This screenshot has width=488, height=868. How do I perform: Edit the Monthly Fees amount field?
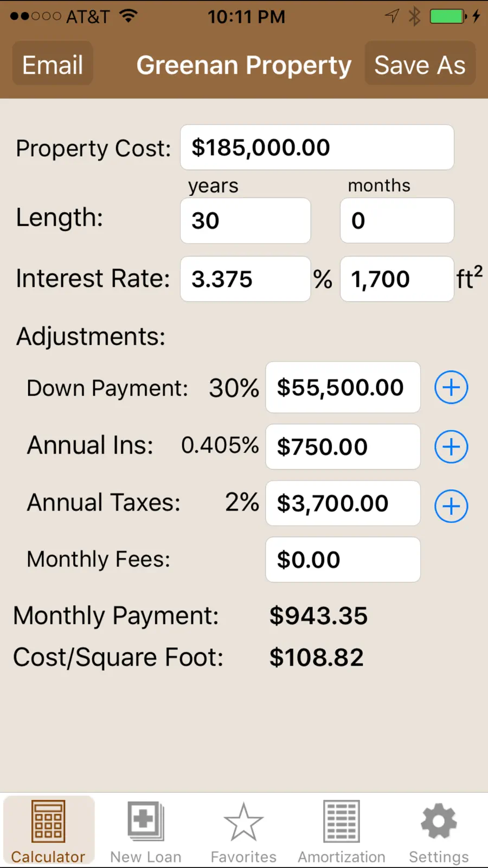(343, 560)
